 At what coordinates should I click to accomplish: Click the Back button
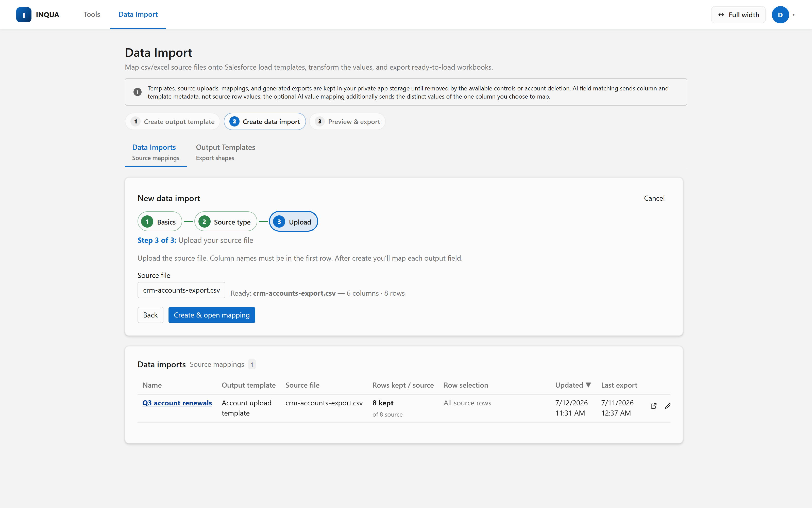[150, 315]
